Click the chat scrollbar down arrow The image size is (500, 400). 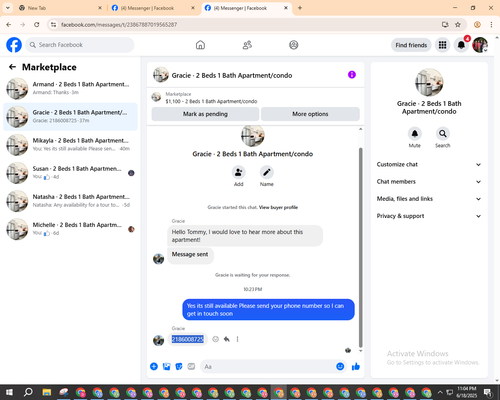point(360,351)
